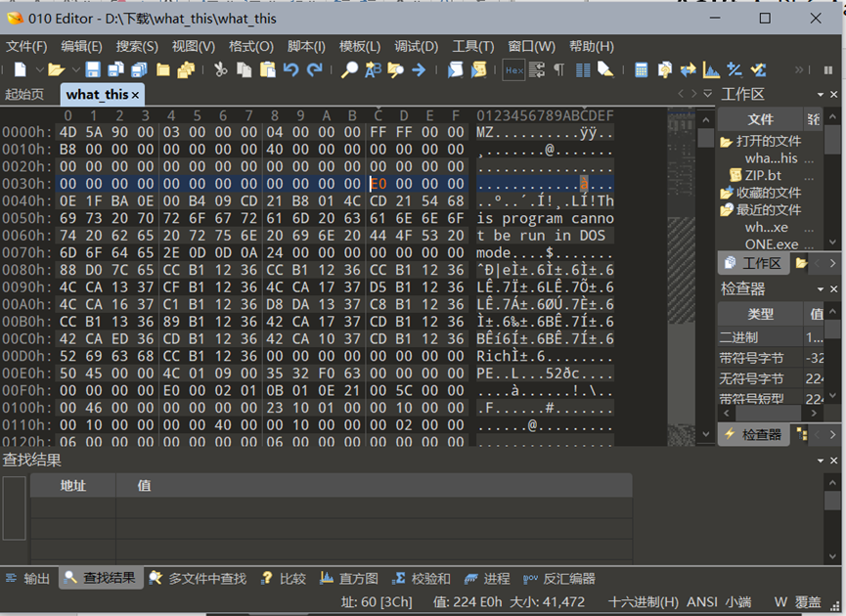This screenshot has height=616, width=846.
Task: Open the 工具(T) menu
Action: (x=473, y=46)
